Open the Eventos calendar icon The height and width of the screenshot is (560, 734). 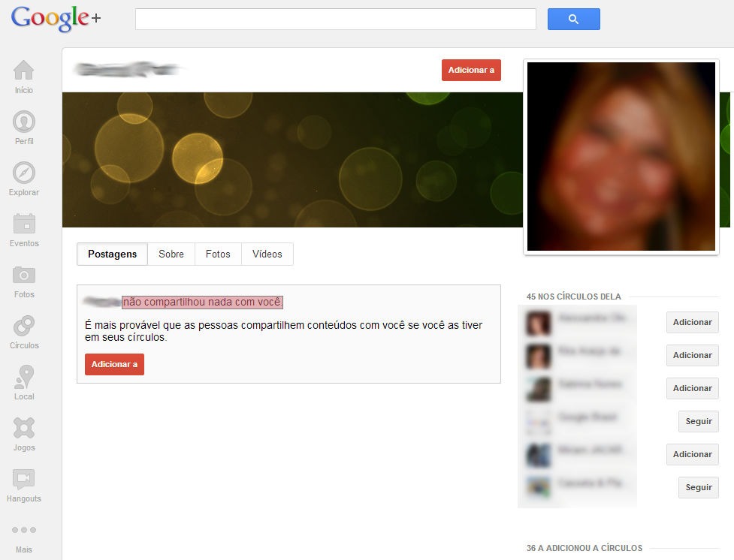coord(24,224)
